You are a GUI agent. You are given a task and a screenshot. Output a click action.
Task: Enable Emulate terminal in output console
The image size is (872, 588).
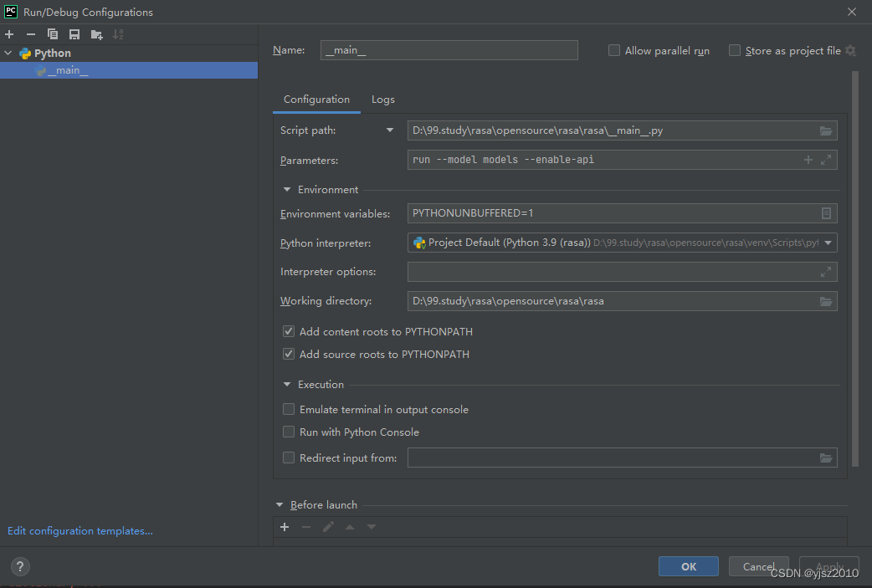pyautogui.click(x=289, y=410)
